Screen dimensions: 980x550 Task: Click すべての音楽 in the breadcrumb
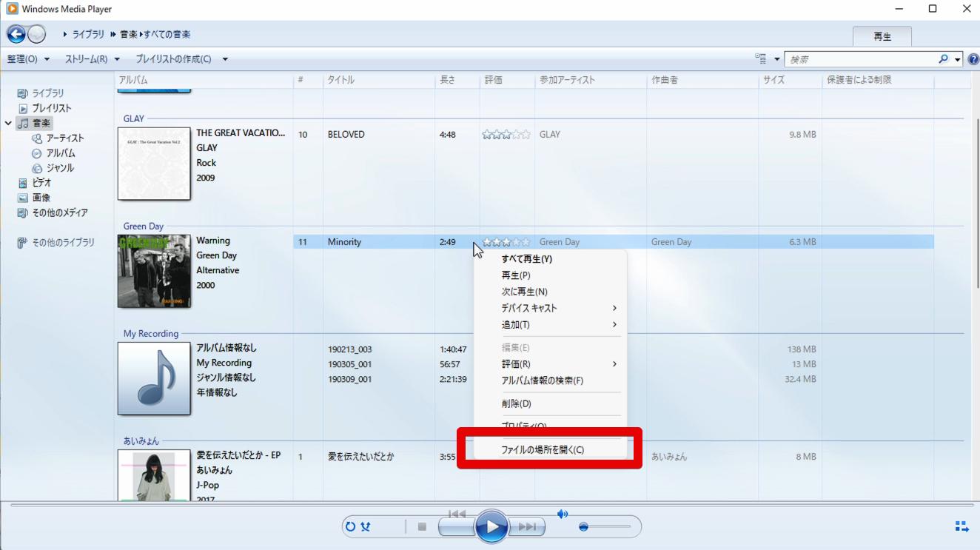(167, 34)
